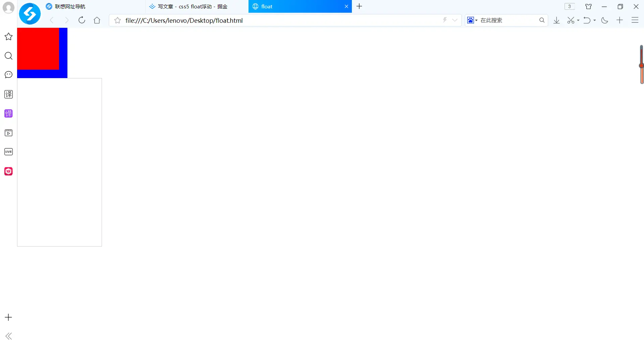Go back to the previous page
The image size is (644, 341).
(x=52, y=20)
